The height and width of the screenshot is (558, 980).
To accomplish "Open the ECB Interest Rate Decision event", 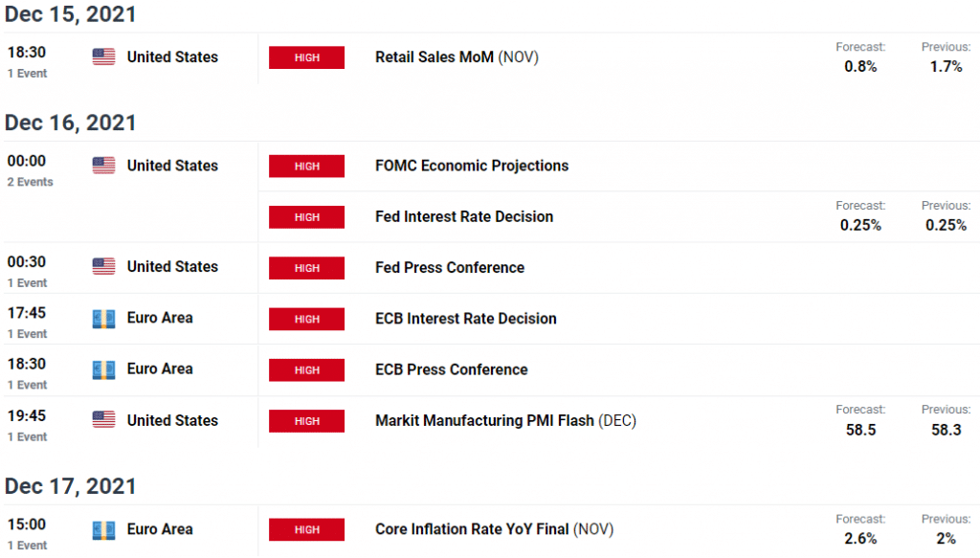I will coord(466,319).
